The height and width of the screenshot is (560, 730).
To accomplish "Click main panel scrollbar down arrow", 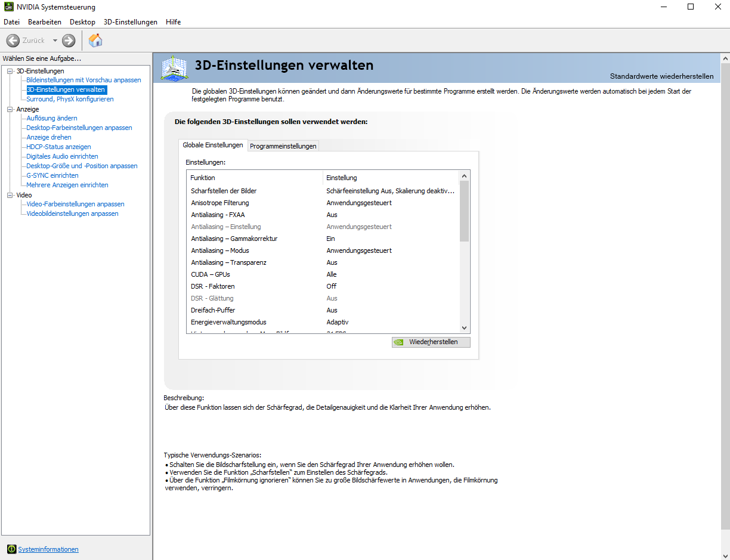I will (x=725, y=555).
